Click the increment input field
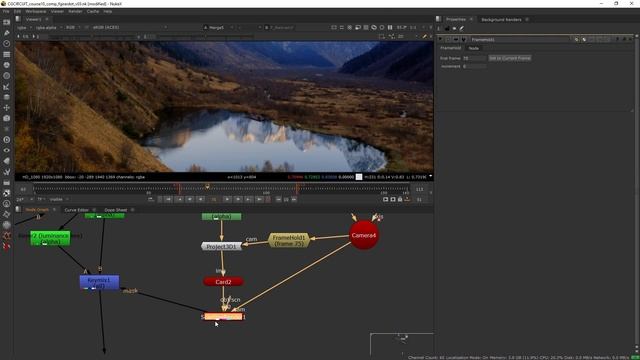This screenshot has width=640, height=360. 474,66
